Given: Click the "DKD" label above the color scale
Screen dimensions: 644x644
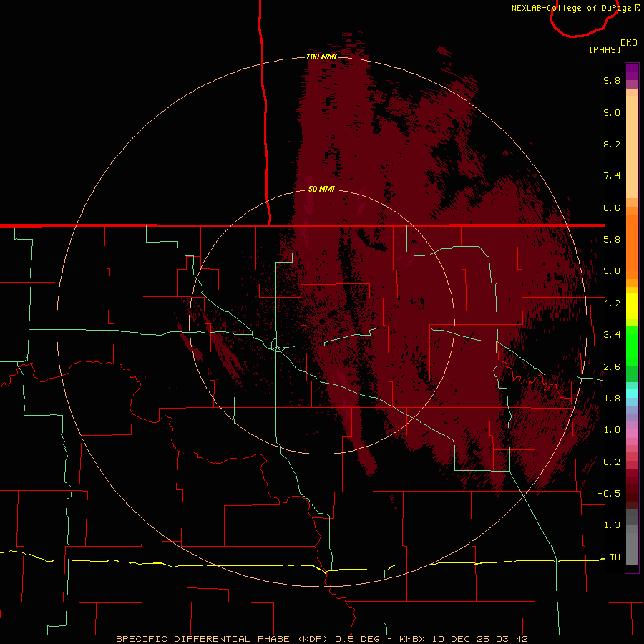Looking at the screenshot, I should pos(629,42).
